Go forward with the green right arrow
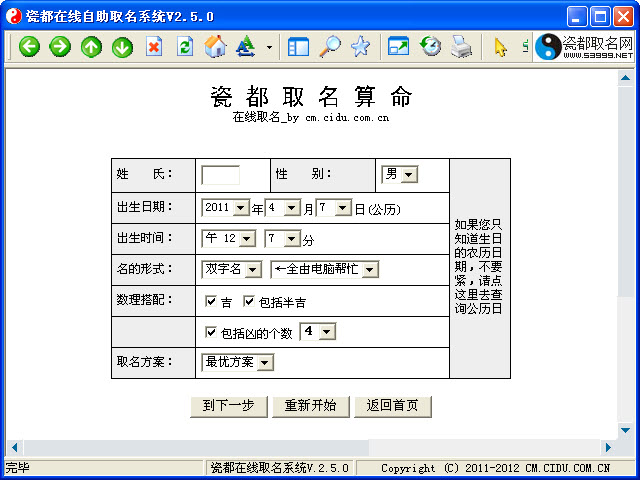The image size is (640, 480). (60, 47)
